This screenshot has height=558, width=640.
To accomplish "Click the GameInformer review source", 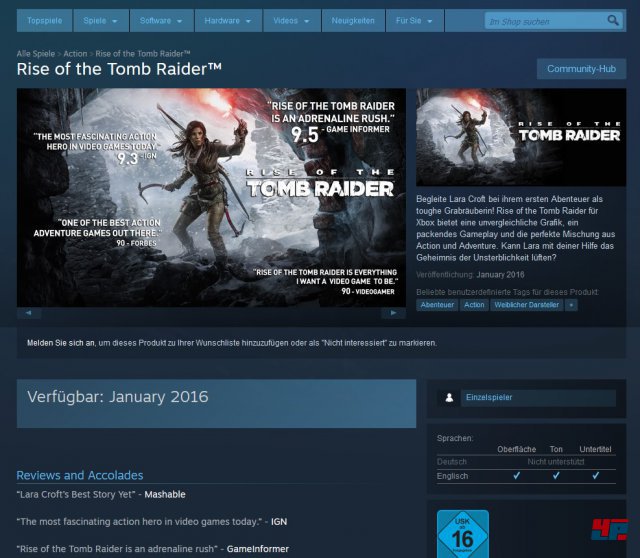I will click(x=258, y=549).
